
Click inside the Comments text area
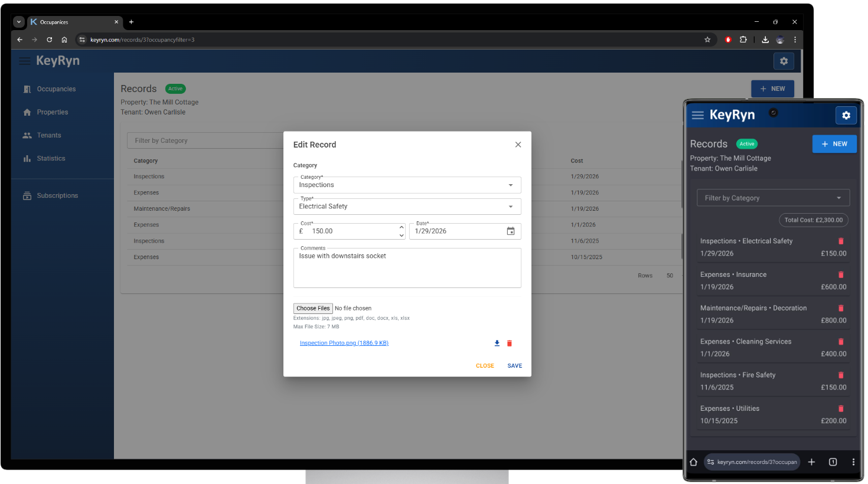(x=407, y=267)
